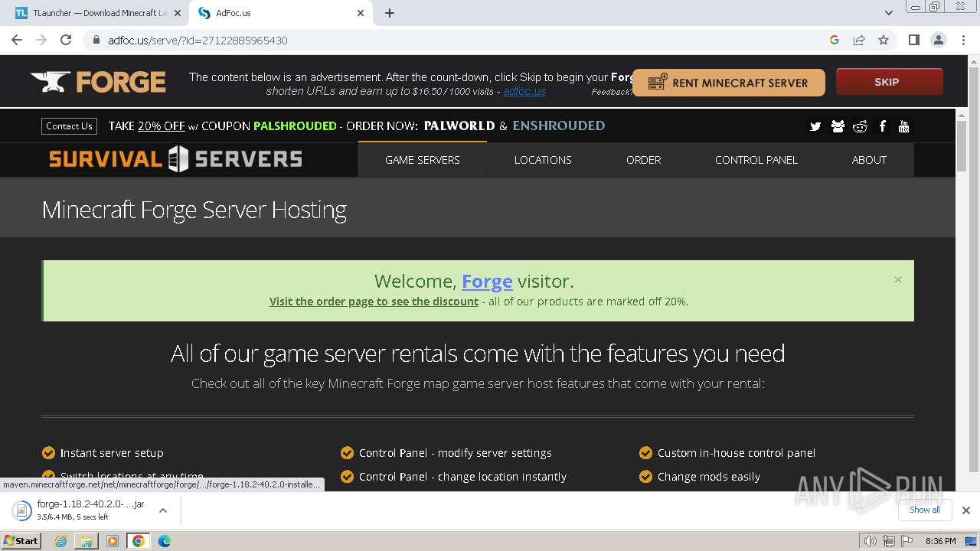Click the Forge link in welcome banner

pos(487,282)
